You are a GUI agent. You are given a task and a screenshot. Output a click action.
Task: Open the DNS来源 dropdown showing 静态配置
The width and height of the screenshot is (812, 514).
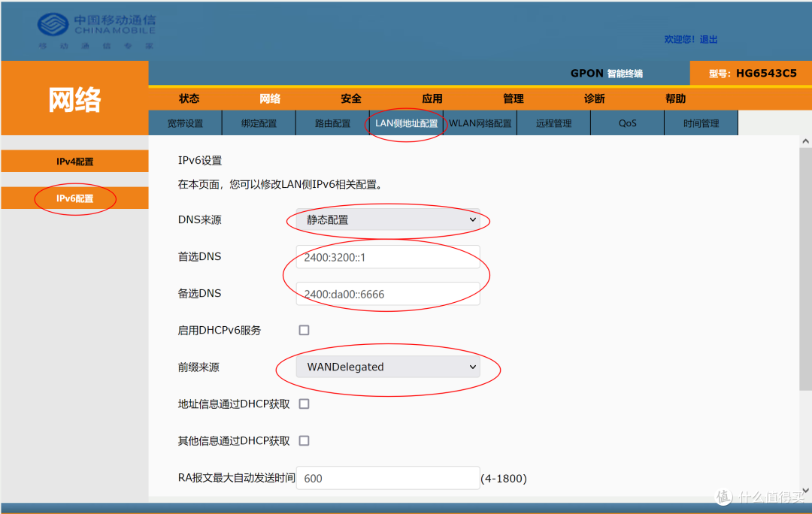(x=387, y=219)
